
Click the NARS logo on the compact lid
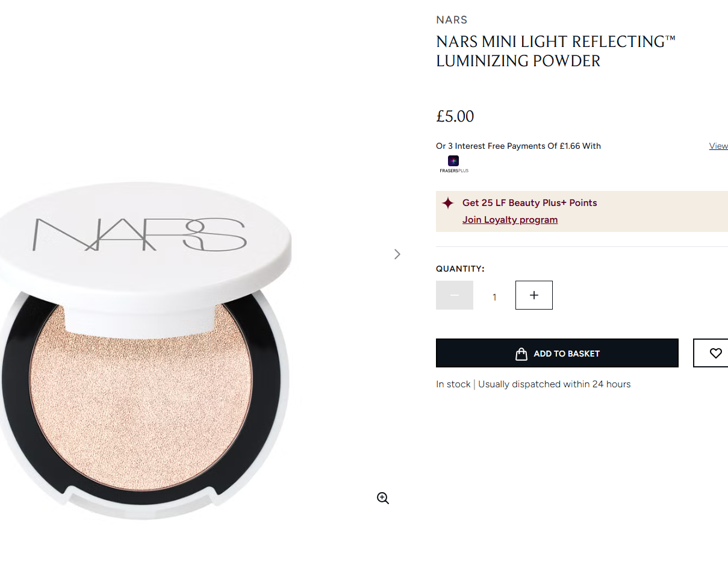pos(140,235)
